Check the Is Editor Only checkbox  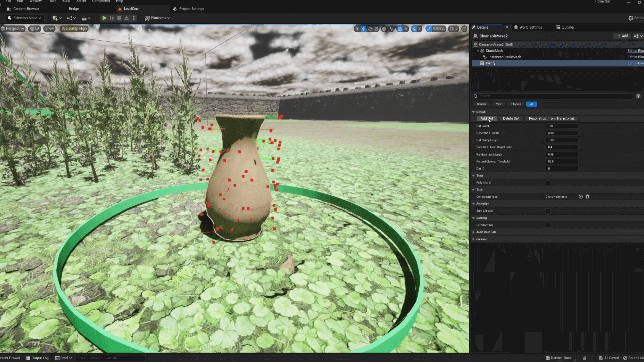pos(548,225)
